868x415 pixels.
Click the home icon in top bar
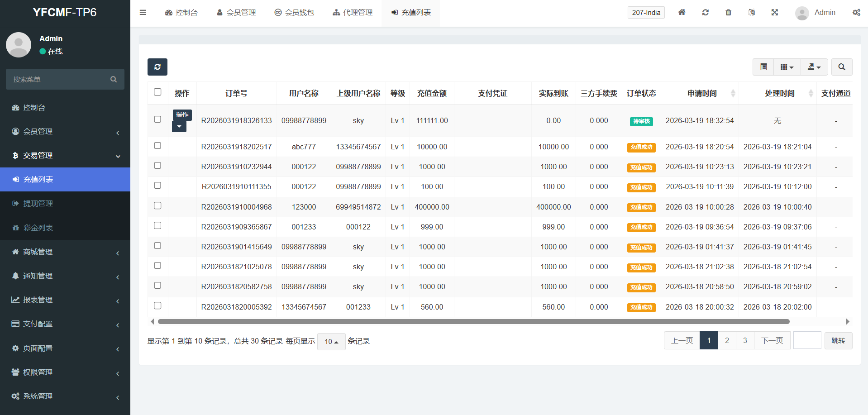(682, 13)
